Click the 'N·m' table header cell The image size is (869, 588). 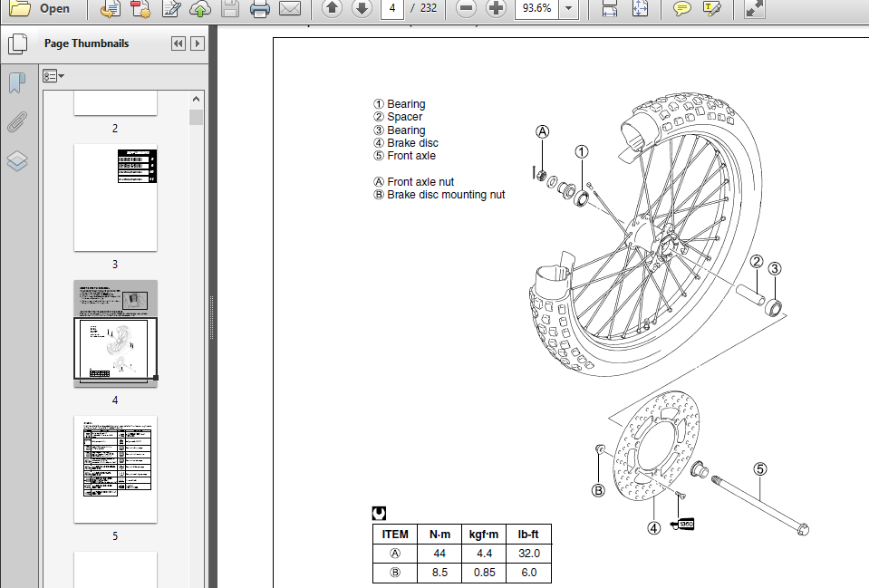pos(440,535)
